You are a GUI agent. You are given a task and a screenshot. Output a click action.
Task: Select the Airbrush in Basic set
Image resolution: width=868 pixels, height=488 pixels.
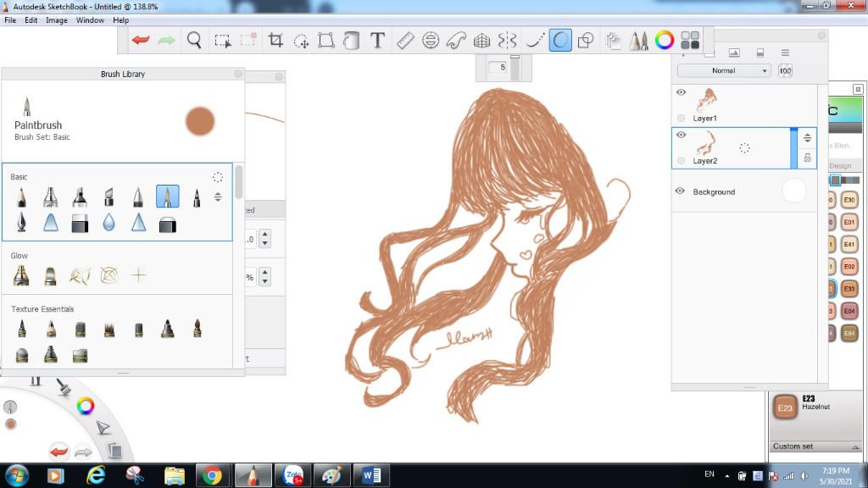50,197
